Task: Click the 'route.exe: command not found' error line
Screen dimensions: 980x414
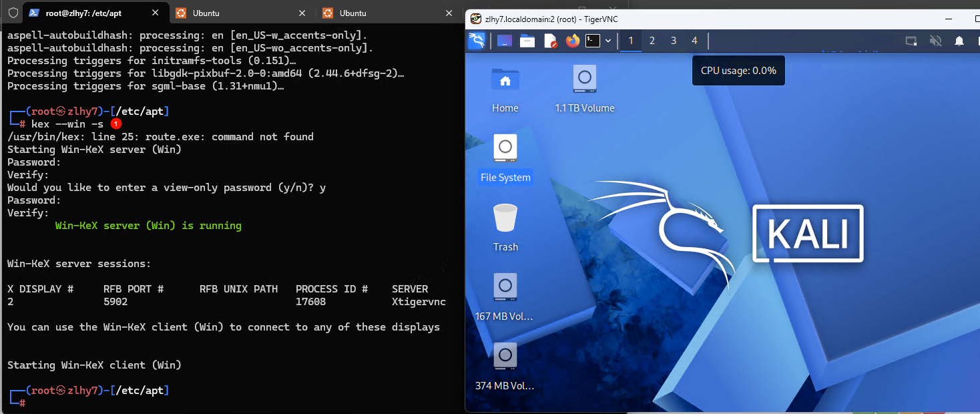Action: (160, 137)
